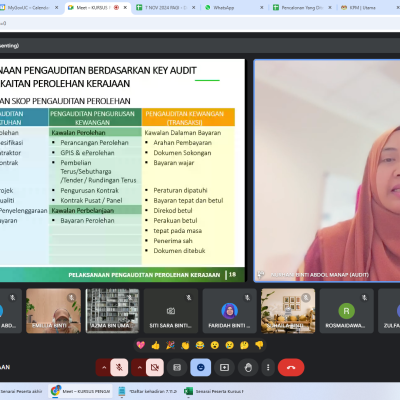Turn on the camera

[x=155, y=367]
